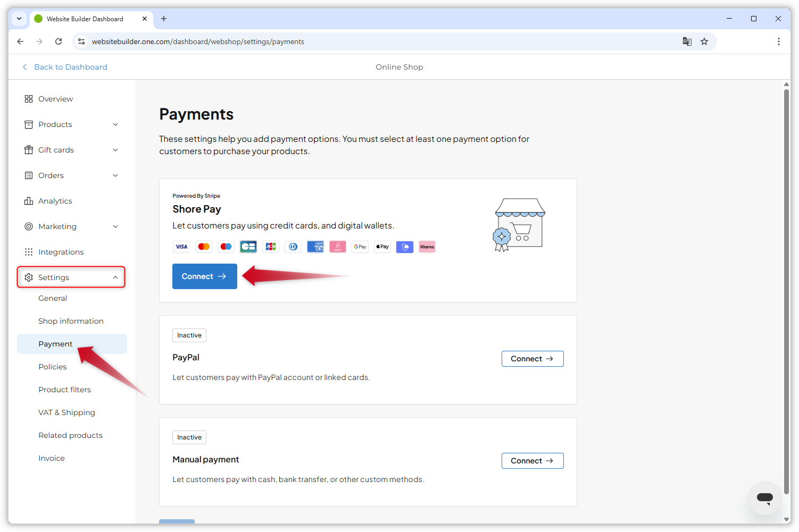Click the Klarna payment badge
799x532 pixels.
click(427, 246)
